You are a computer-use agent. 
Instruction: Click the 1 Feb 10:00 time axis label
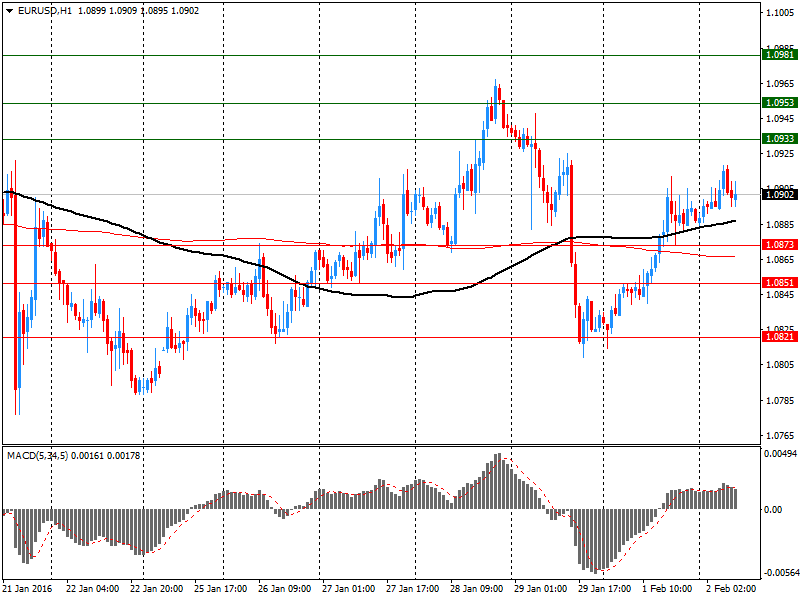click(667, 589)
